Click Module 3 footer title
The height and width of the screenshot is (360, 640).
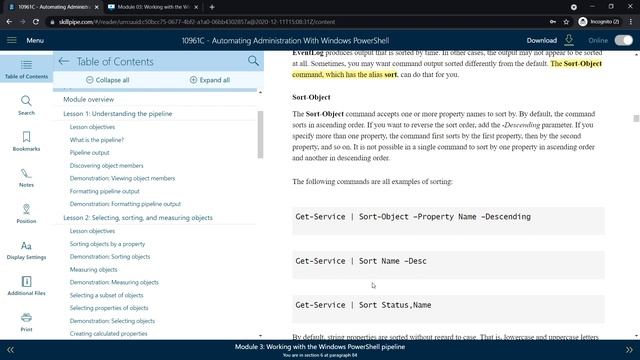coord(320,347)
